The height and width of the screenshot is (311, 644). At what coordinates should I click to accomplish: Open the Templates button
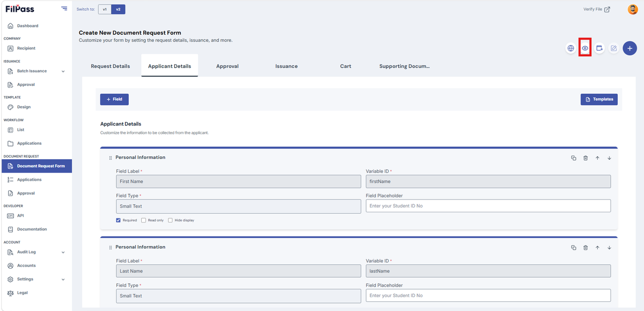599,99
